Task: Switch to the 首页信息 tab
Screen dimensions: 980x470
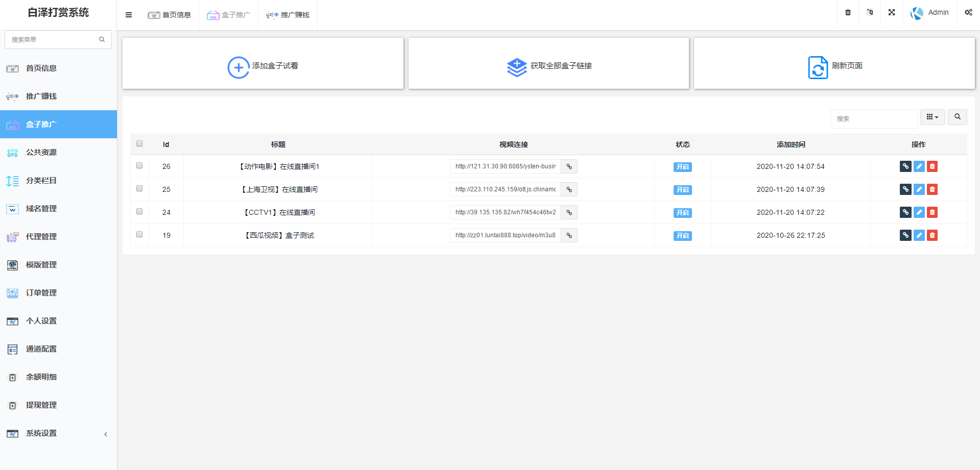Action: 170,15
